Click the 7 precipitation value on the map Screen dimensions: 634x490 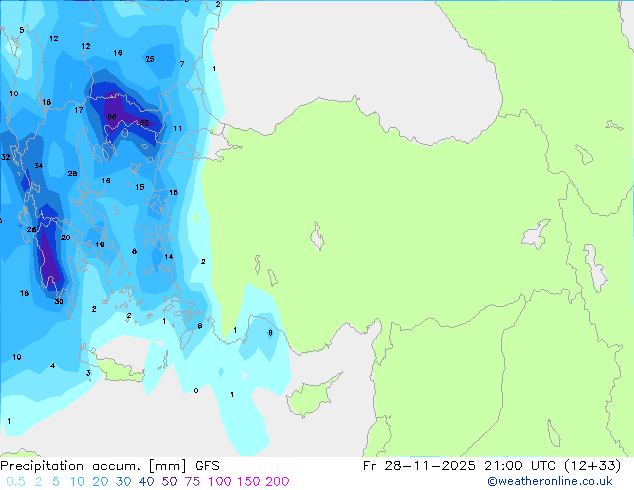[x=182, y=64]
